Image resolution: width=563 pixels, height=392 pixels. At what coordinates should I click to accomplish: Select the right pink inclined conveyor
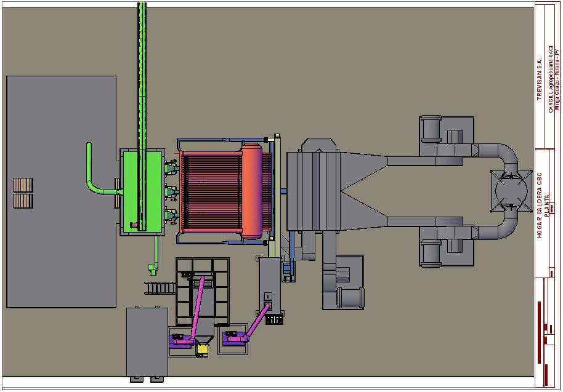click(257, 321)
